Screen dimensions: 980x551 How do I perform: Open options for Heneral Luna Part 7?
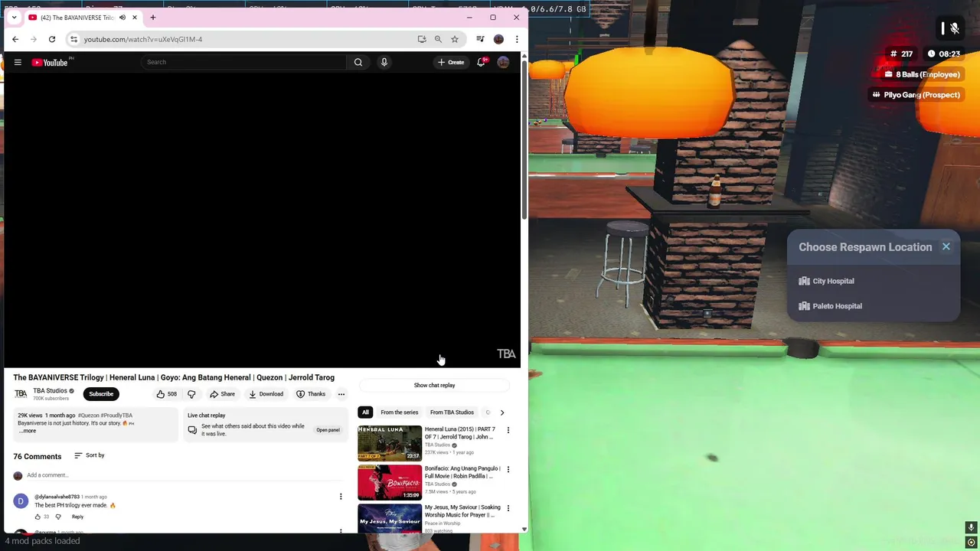coord(508,430)
